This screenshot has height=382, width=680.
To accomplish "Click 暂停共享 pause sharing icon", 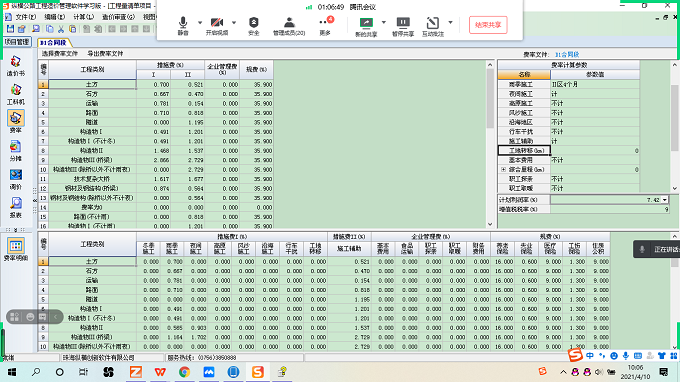I will tap(403, 26).
